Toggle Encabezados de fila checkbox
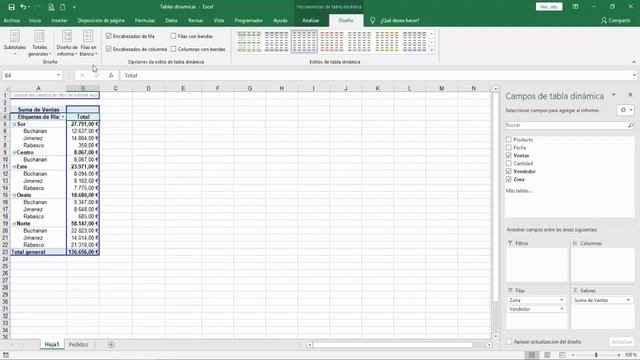Screen dimensions: 640x360 click(109, 36)
